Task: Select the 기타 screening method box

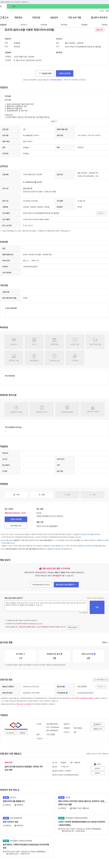Action: click(93, 495)
